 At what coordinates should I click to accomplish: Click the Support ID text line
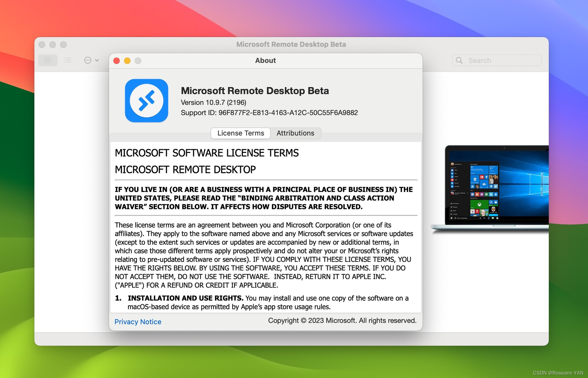coord(269,113)
